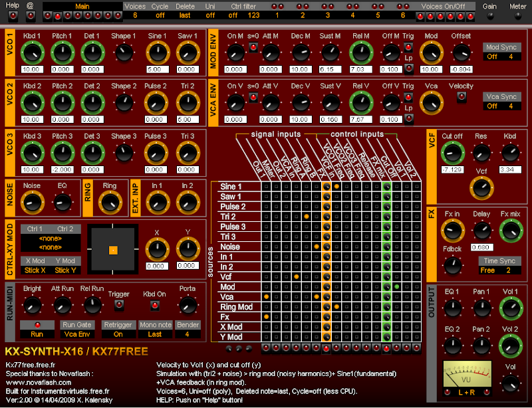The image size is (532, 408).
Task: Open the X Mod Stick X selector
Action: point(35,270)
